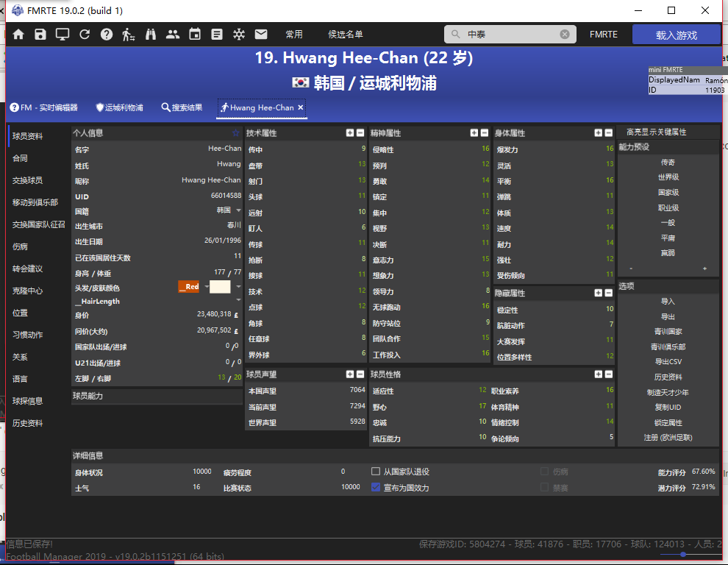Uncheck 宣布为国效力 checkbox
This screenshot has height=565, width=728.
coord(376,488)
